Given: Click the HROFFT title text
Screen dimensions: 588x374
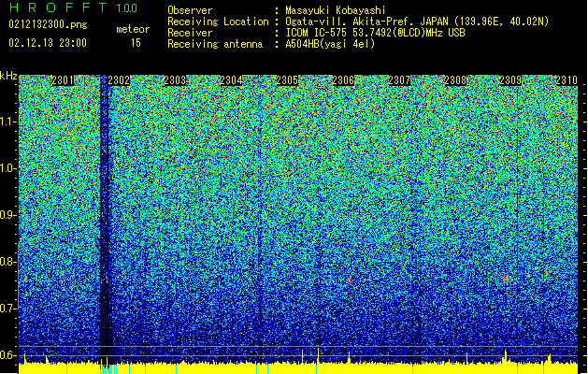Looking at the screenshot, I should click(58, 7).
